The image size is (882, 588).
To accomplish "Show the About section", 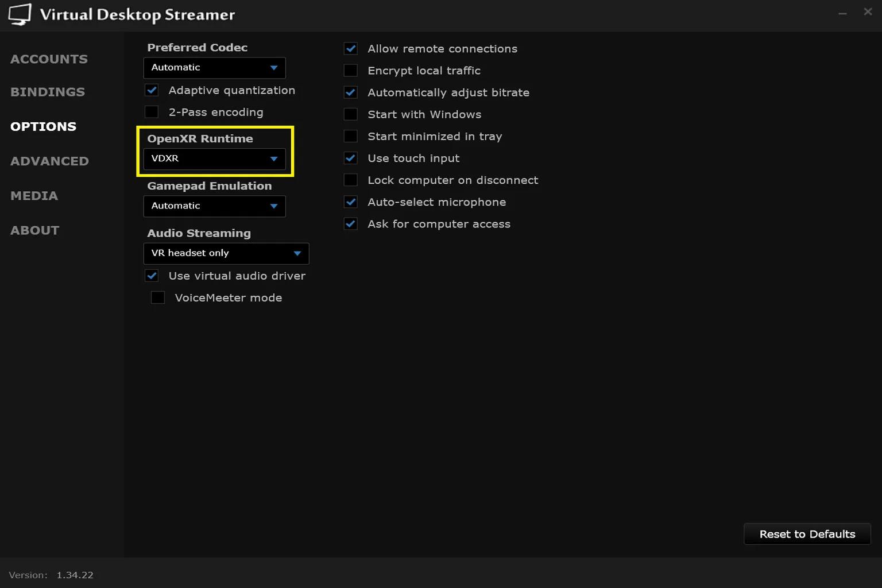I will pos(35,230).
